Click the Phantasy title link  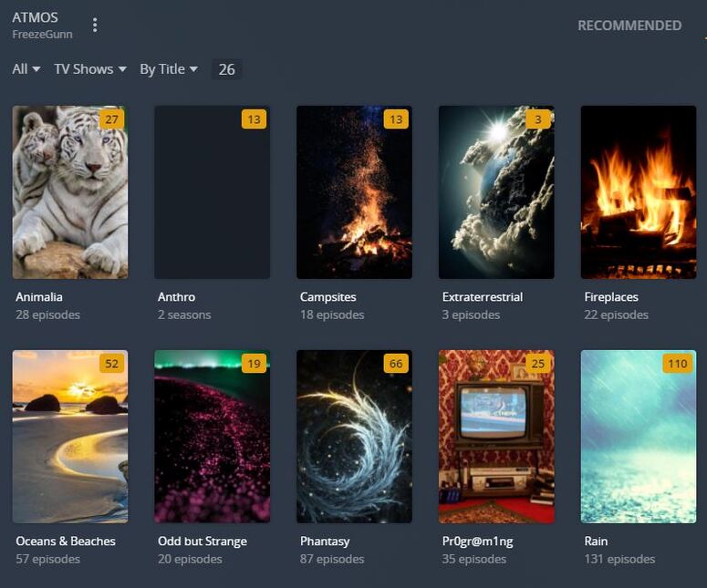(x=325, y=542)
